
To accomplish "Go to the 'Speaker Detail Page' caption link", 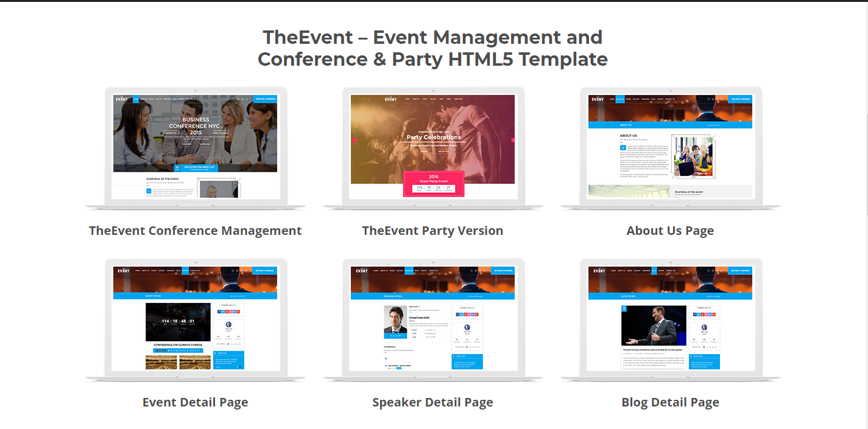I will (432, 402).
